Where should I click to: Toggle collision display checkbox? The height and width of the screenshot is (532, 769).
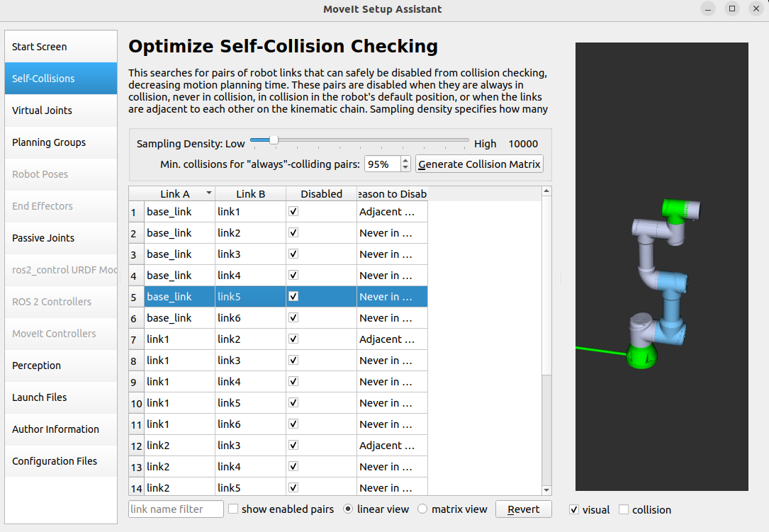(x=623, y=509)
